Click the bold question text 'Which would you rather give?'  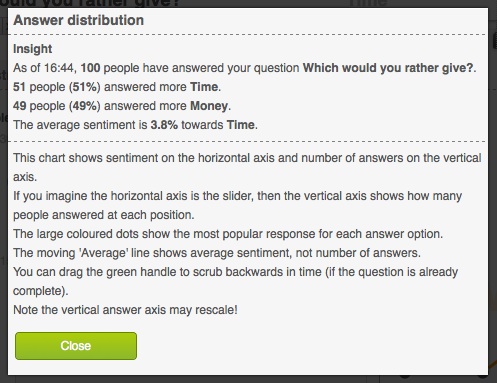[x=388, y=68]
